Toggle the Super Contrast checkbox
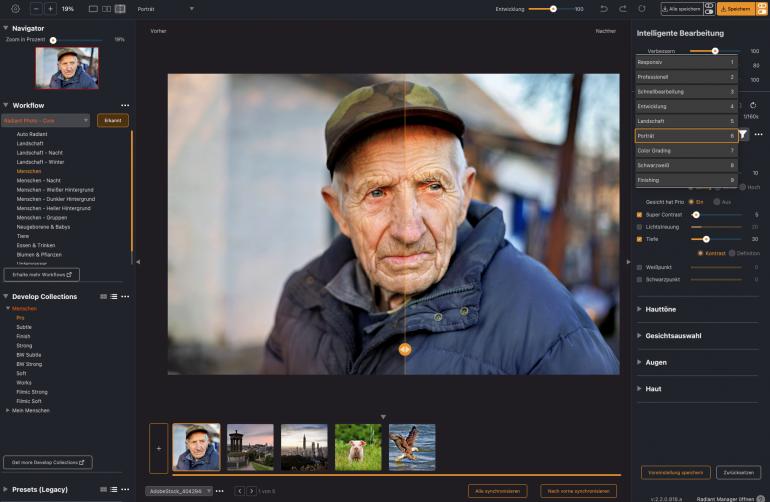 [x=640, y=214]
